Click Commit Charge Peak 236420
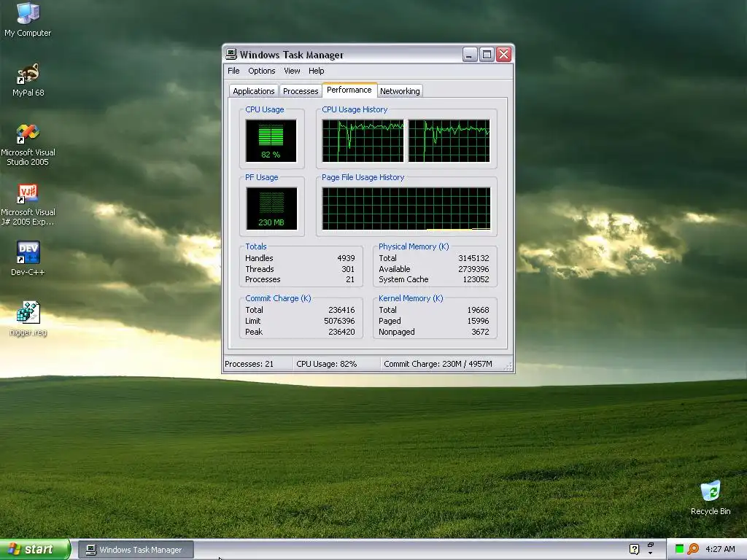 coord(341,332)
